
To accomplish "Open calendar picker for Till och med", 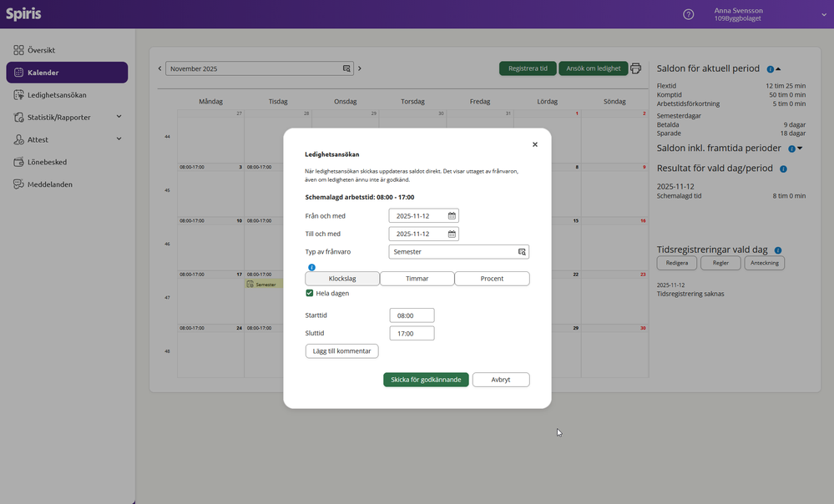I will [x=452, y=234].
